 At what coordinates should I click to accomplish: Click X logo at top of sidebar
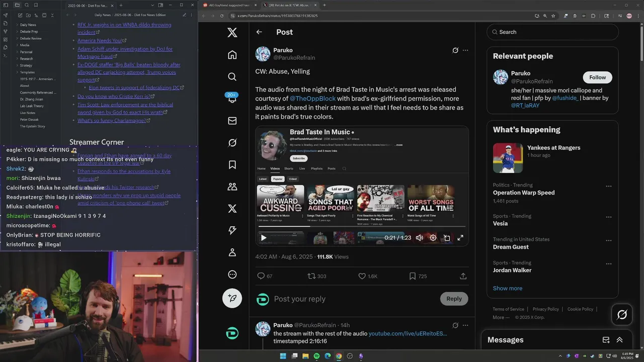click(x=232, y=33)
